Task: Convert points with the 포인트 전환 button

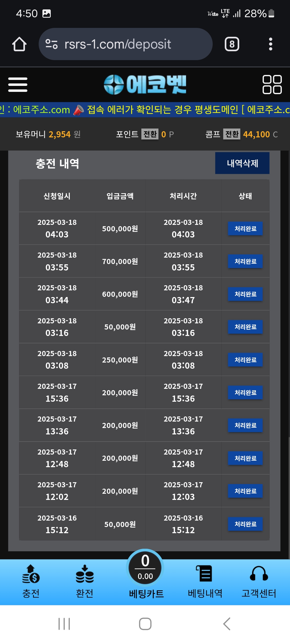Action: click(x=150, y=134)
